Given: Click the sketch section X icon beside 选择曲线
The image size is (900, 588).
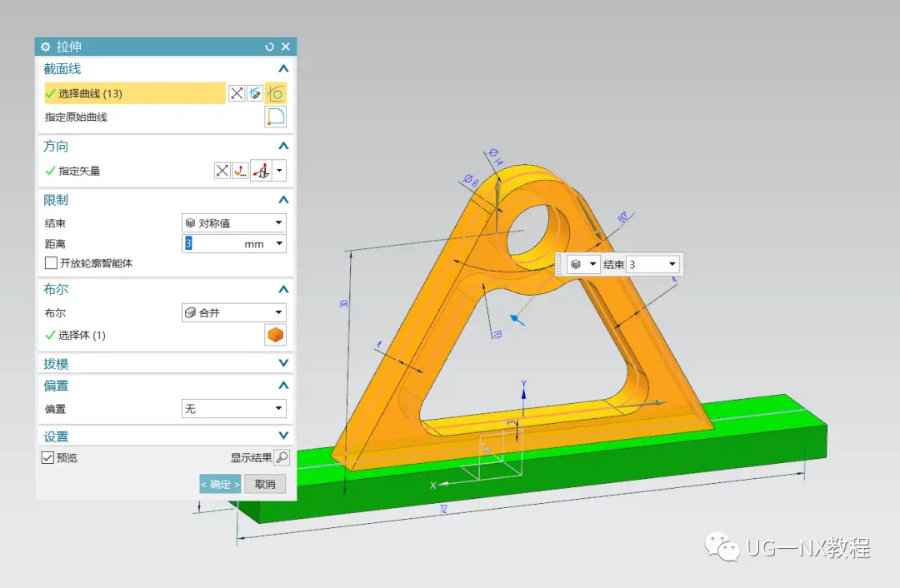Looking at the screenshot, I should pyautogui.click(x=237, y=93).
